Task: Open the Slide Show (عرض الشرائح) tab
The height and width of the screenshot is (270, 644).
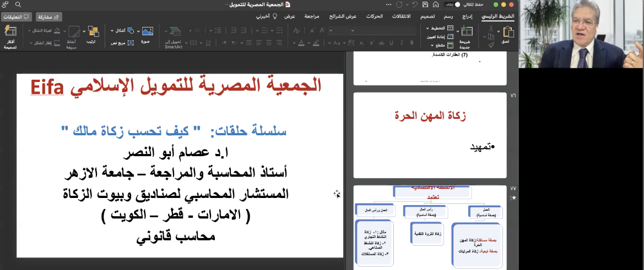Action: click(343, 16)
